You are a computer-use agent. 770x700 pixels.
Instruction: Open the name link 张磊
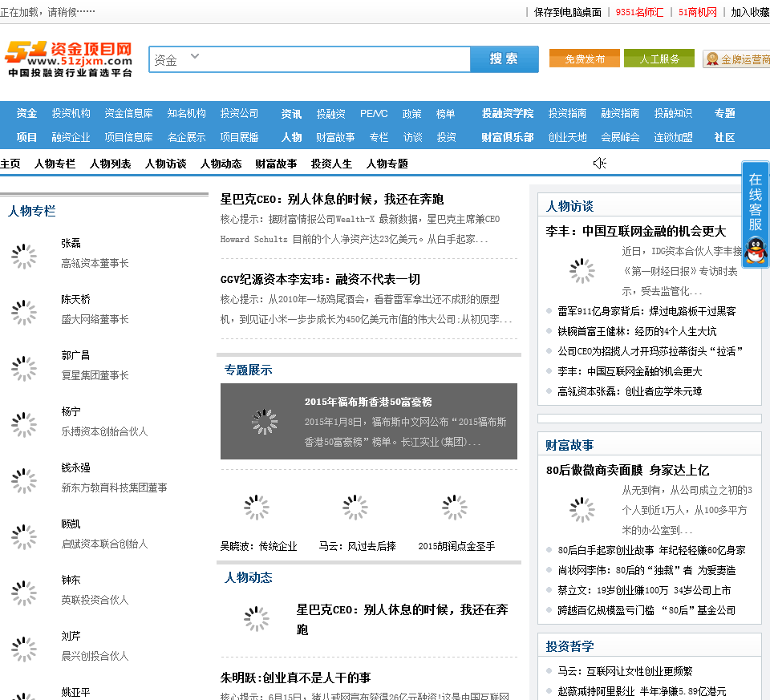(x=71, y=243)
